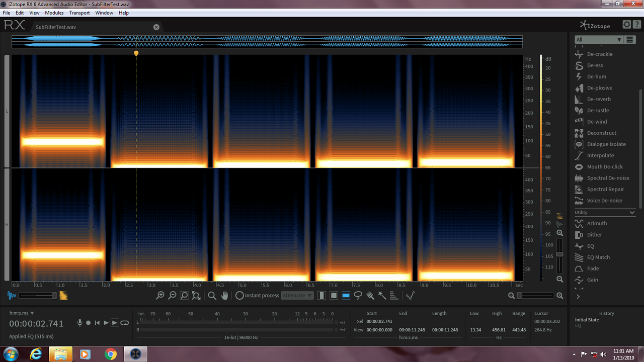
Task: Open the Attenuate instant process dropdown
Action: 298,296
